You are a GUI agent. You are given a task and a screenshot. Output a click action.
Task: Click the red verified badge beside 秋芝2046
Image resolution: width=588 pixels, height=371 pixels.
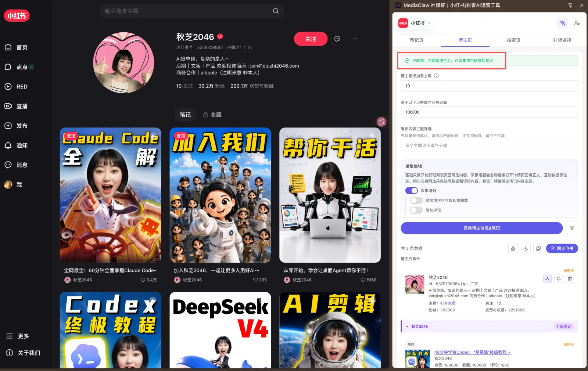click(220, 36)
